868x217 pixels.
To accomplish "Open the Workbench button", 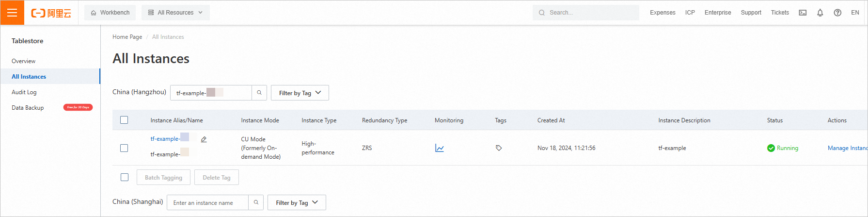I will coord(110,13).
